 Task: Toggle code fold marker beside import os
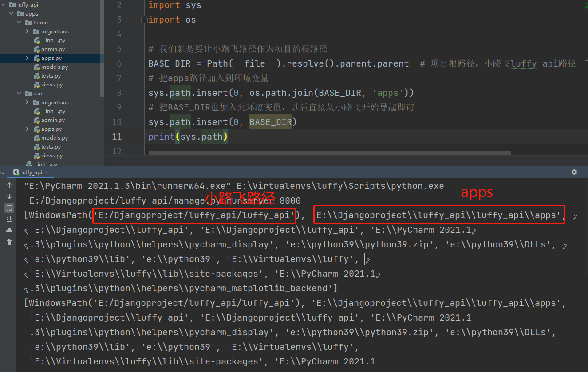[x=144, y=20]
